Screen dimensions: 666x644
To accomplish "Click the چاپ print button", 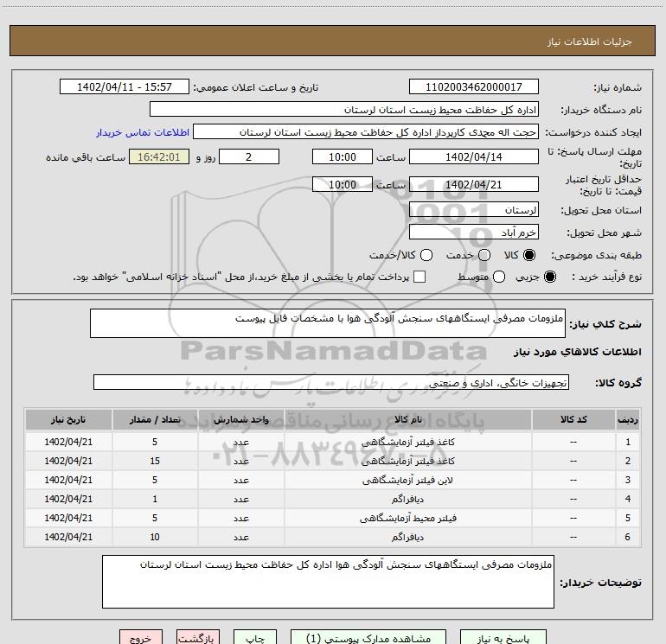I will click(x=255, y=637).
